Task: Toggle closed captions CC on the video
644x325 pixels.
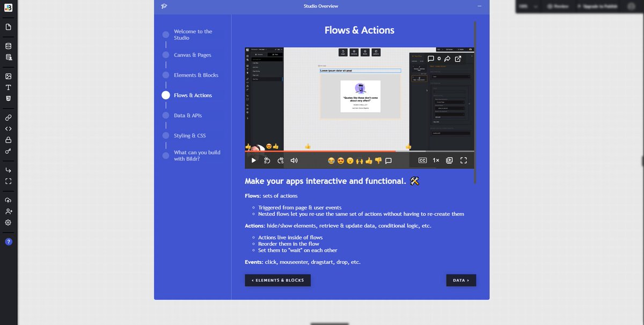Action: (x=422, y=160)
